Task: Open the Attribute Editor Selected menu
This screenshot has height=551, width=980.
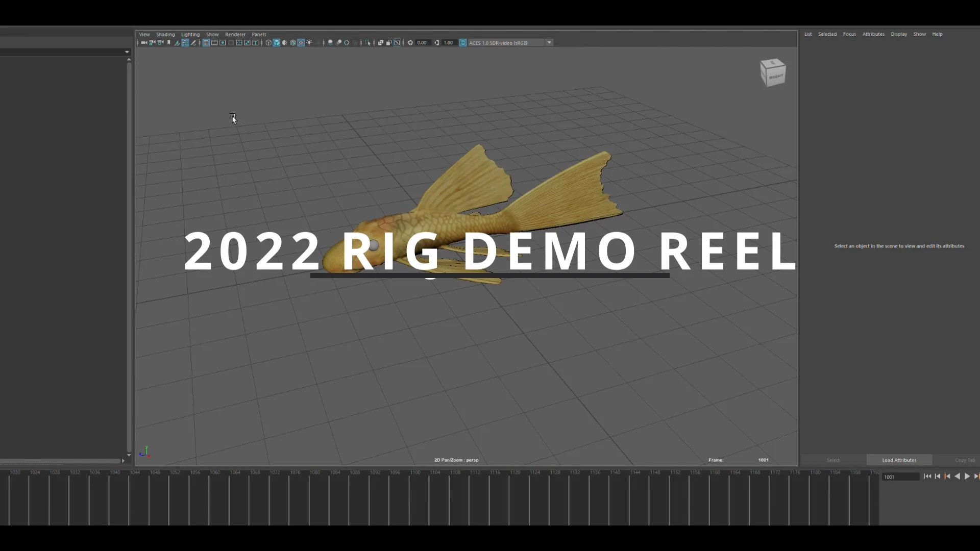Action: 827,34
